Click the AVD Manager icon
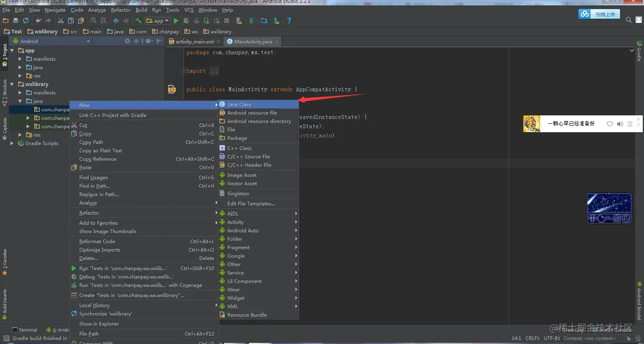This screenshot has height=344, width=644. [238, 21]
